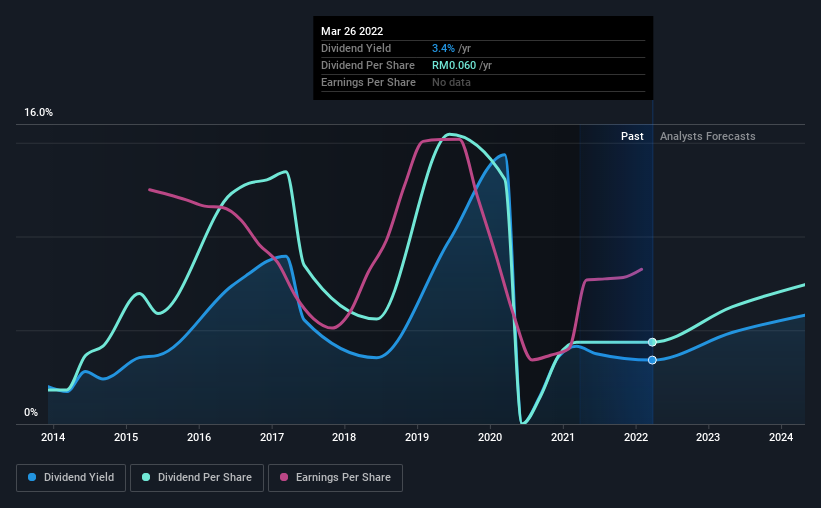Click the 2018 x-axis label
Viewport: 821px width, 508px height.
(344, 437)
